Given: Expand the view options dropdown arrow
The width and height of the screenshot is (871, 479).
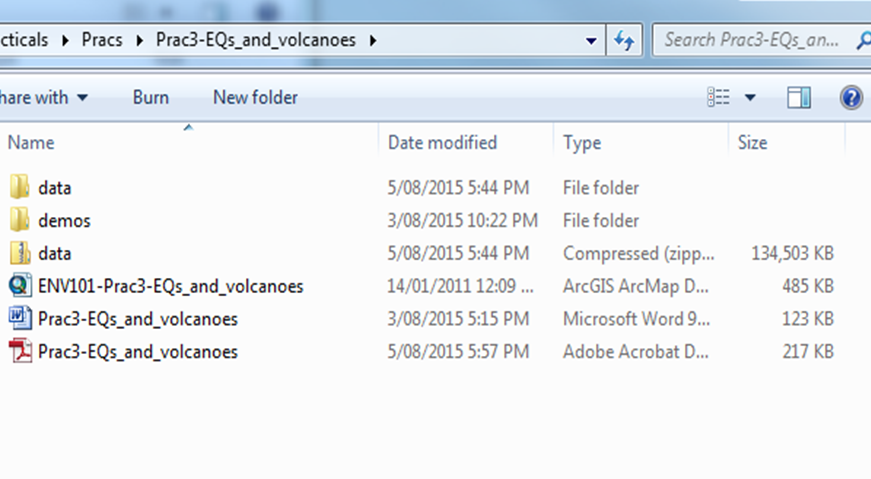Looking at the screenshot, I should click(x=750, y=98).
